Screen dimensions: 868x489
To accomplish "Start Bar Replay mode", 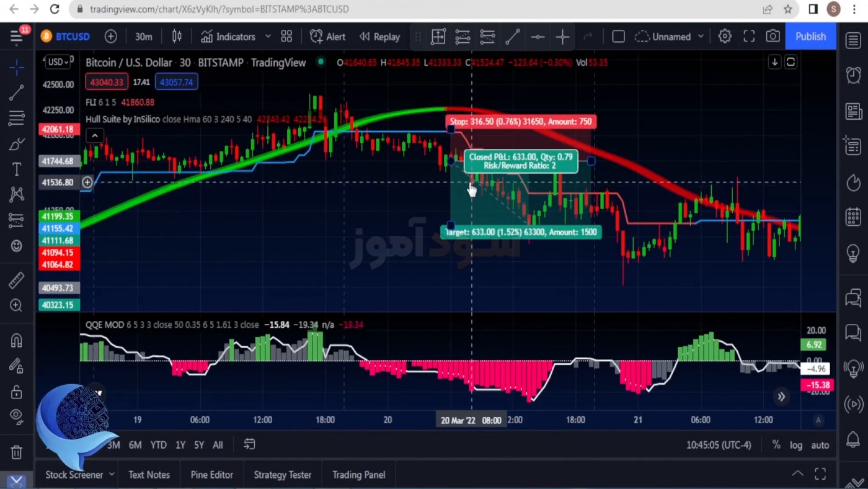I will (379, 37).
